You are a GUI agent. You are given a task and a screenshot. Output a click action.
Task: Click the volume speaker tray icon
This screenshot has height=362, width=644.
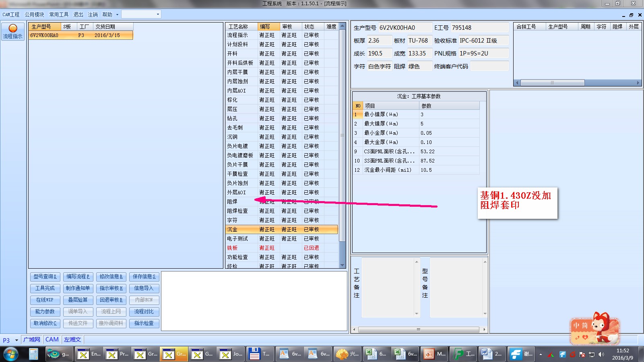pos(601,354)
